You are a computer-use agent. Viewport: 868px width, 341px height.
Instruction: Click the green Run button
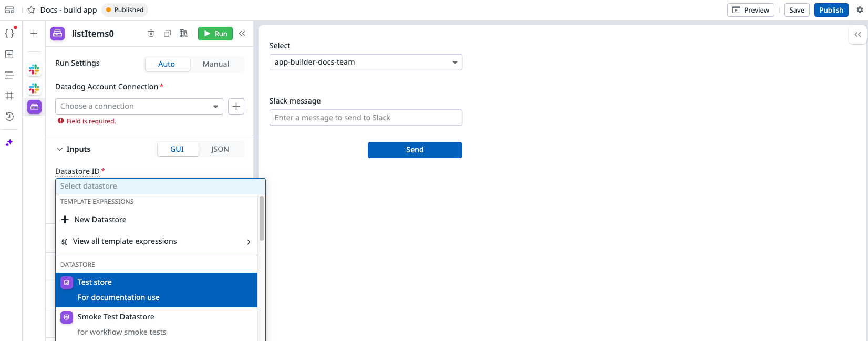point(215,34)
